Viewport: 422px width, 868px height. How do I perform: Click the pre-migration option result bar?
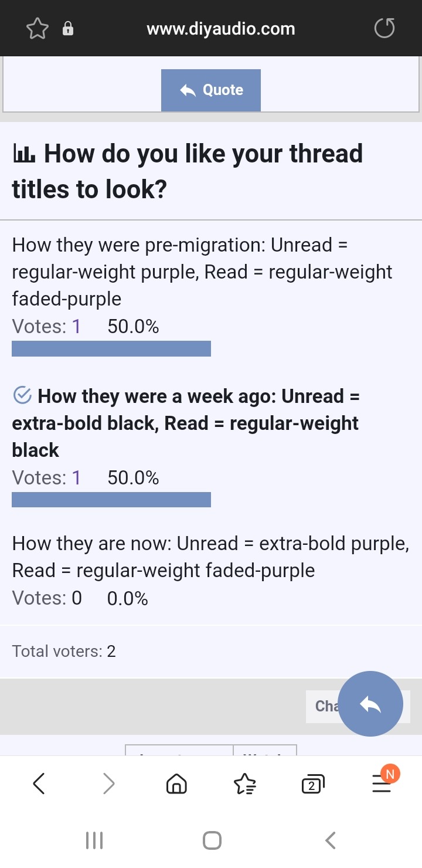point(111,348)
